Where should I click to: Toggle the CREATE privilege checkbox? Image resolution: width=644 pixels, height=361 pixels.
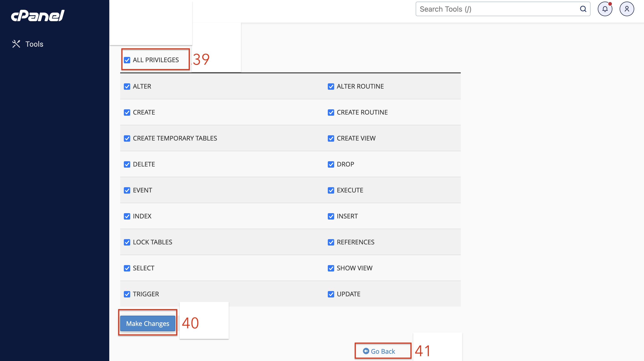[x=127, y=113]
